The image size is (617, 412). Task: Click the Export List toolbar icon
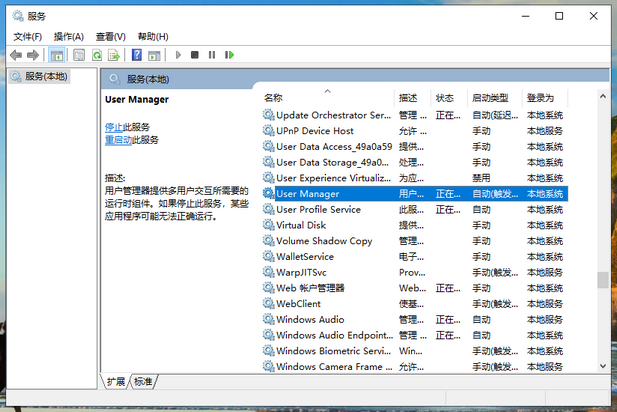coord(115,55)
